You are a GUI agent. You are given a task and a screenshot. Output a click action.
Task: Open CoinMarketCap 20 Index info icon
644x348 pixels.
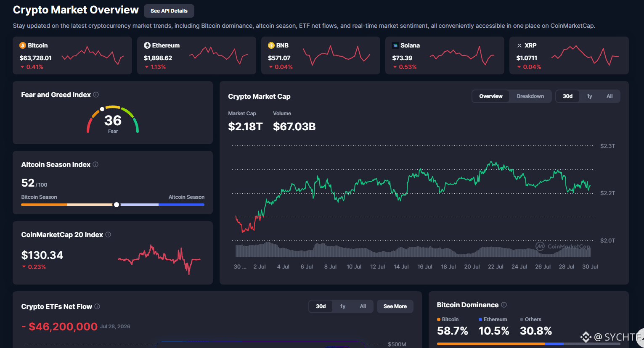coord(108,235)
